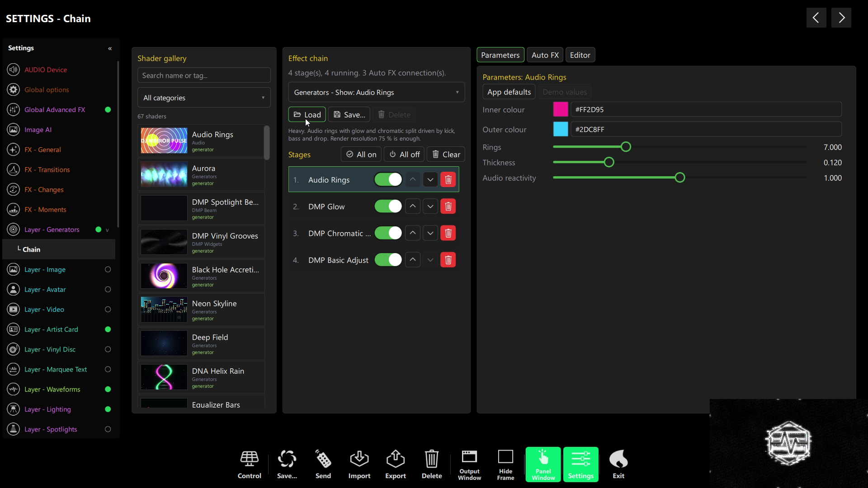
Task: Click the shader search field
Action: tap(204, 75)
